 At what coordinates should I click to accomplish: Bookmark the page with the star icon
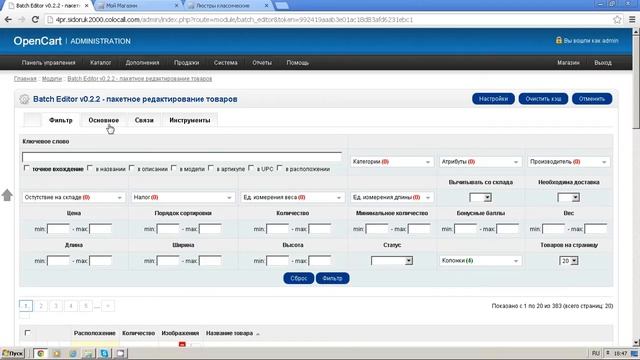pos(617,19)
